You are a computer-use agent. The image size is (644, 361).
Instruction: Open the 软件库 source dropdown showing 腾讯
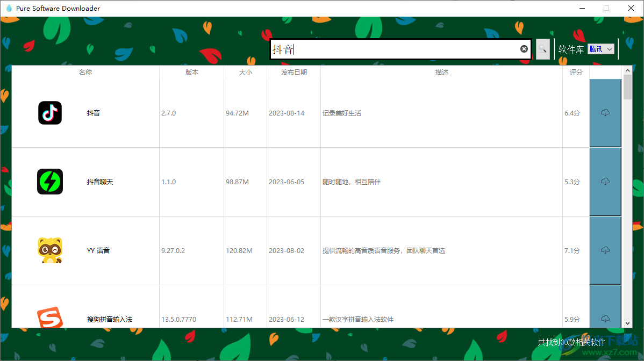click(601, 49)
